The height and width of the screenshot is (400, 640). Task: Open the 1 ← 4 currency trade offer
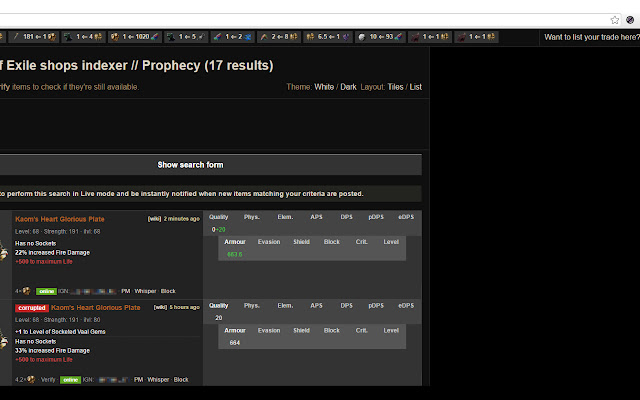(84, 37)
